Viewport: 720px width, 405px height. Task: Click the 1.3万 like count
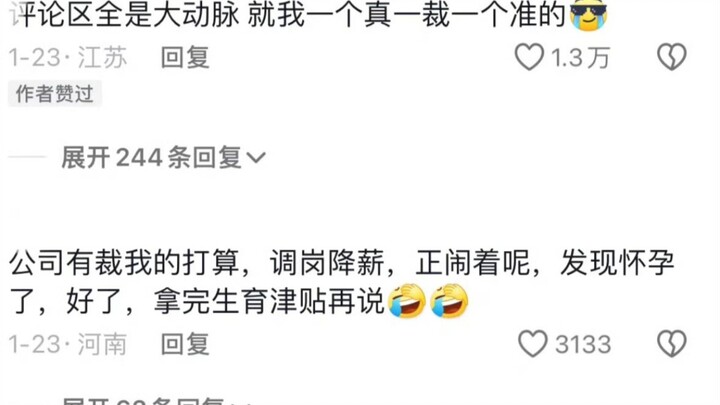pos(580,58)
